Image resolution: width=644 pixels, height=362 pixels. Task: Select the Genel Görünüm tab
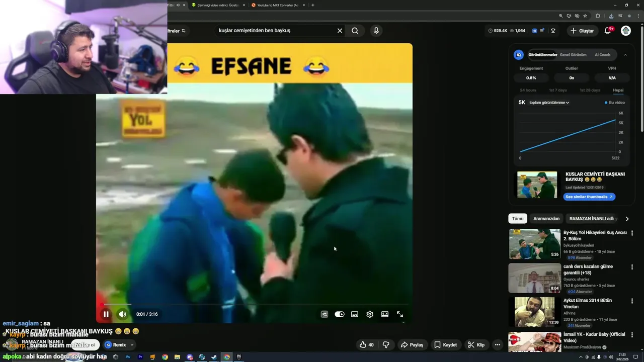point(573,55)
